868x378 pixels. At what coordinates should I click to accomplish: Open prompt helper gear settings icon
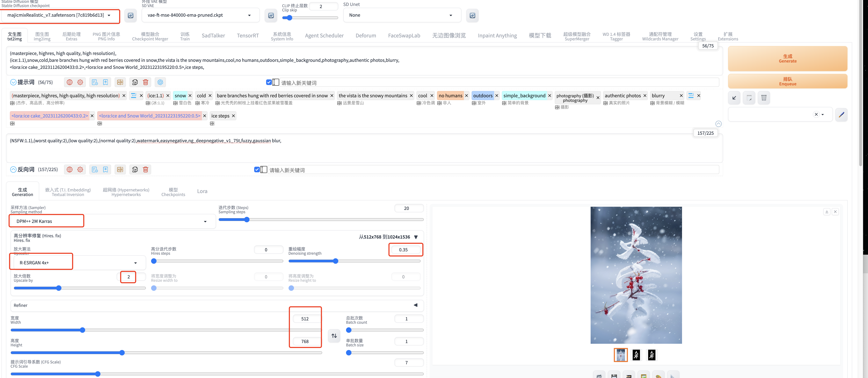tap(80, 82)
